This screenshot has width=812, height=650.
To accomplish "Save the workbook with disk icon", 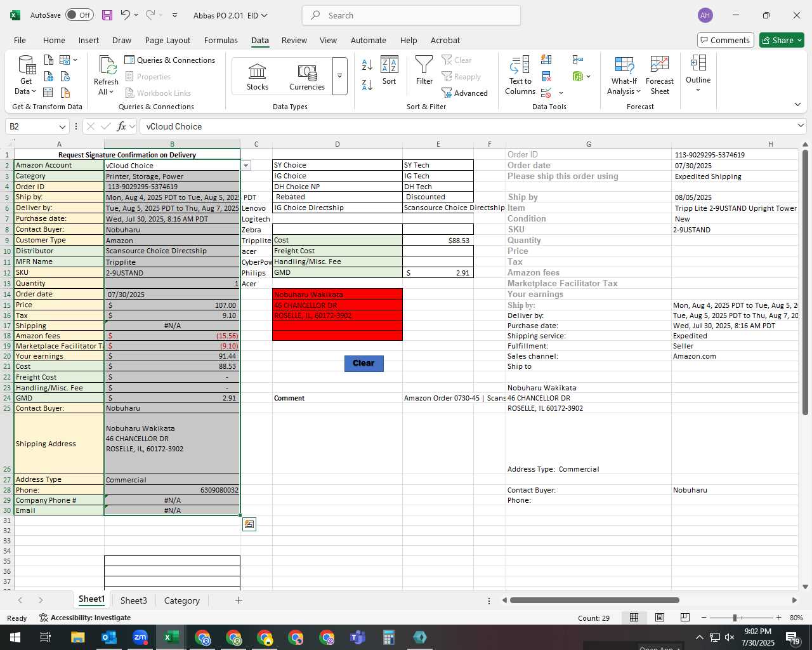I will 107,15.
